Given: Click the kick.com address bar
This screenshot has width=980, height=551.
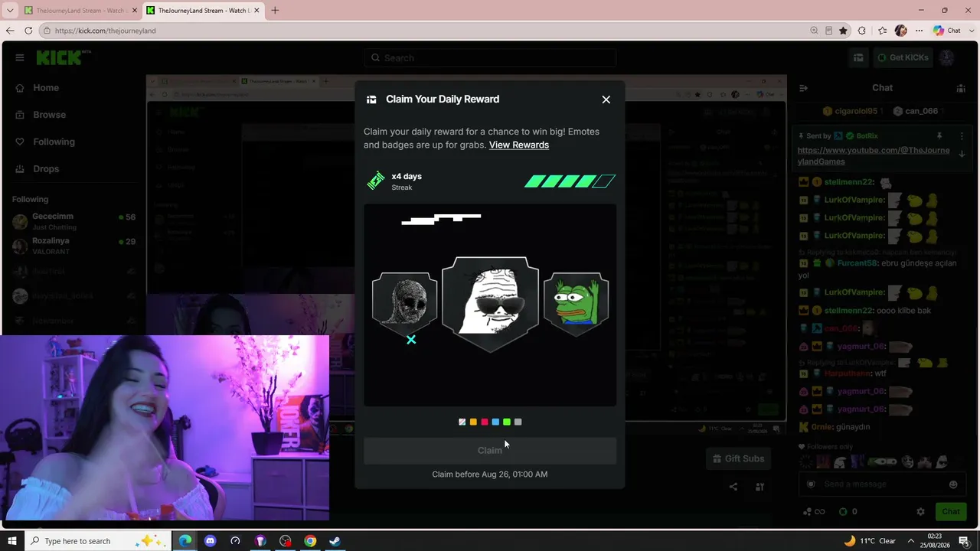Looking at the screenshot, I should (423, 31).
